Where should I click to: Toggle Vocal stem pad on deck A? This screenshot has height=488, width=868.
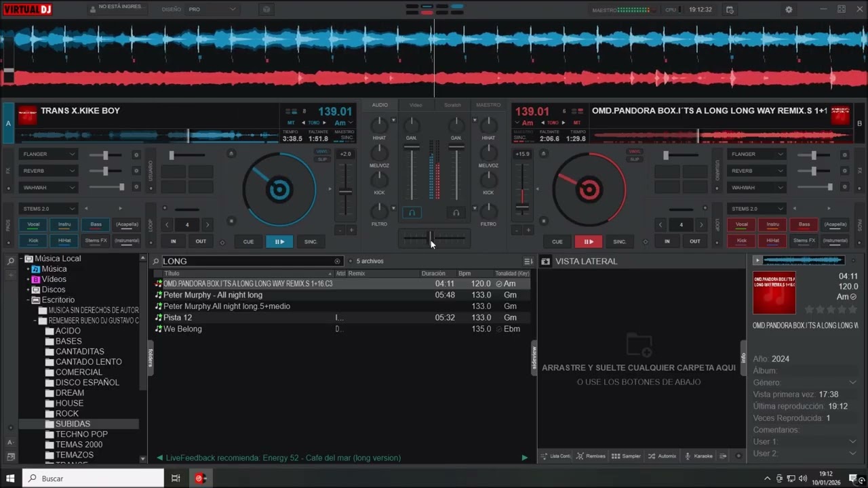pyautogui.click(x=33, y=224)
